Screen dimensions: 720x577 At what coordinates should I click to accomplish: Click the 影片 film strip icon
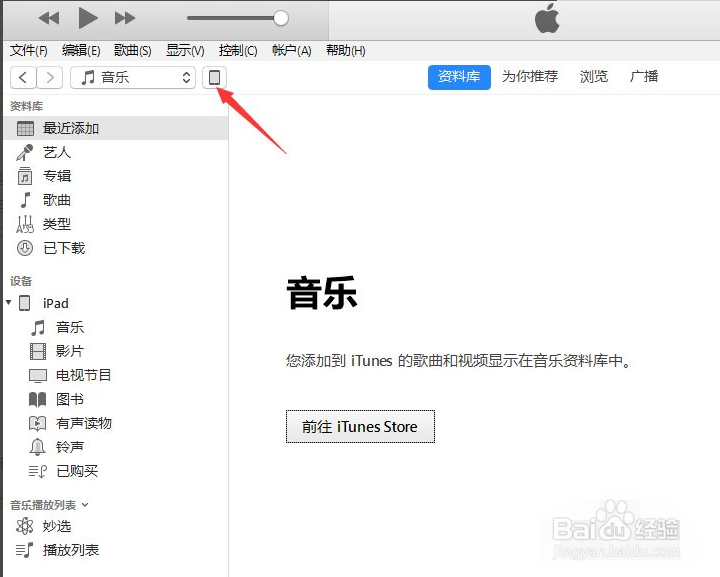pyautogui.click(x=38, y=351)
